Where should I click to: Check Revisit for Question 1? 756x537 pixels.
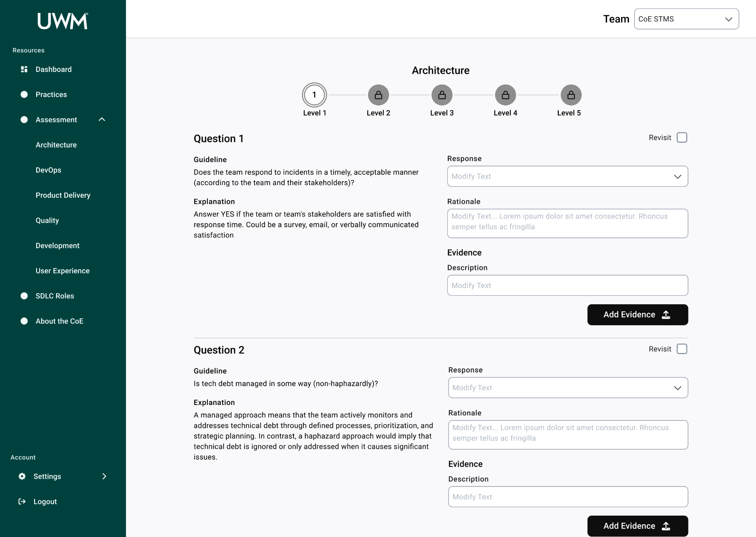[682, 138]
